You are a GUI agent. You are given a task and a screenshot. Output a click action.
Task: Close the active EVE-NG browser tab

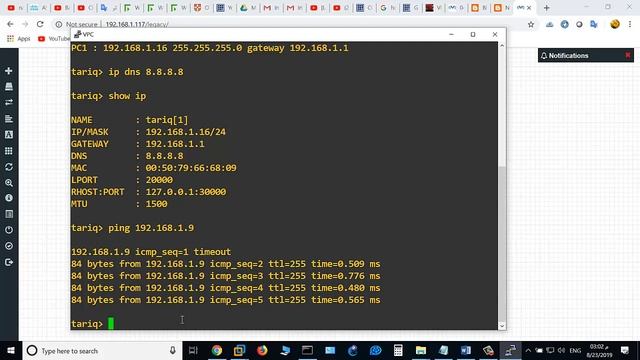pos(529,8)
